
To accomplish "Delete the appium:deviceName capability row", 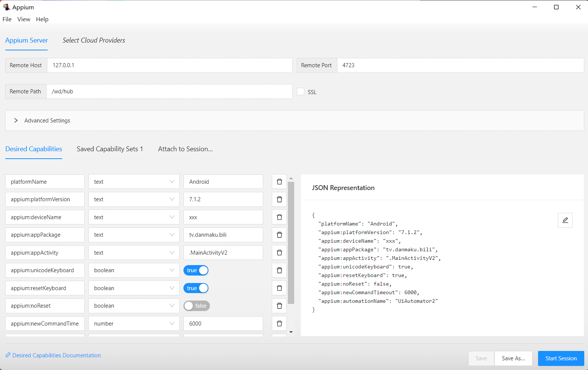I will (279, 217).
